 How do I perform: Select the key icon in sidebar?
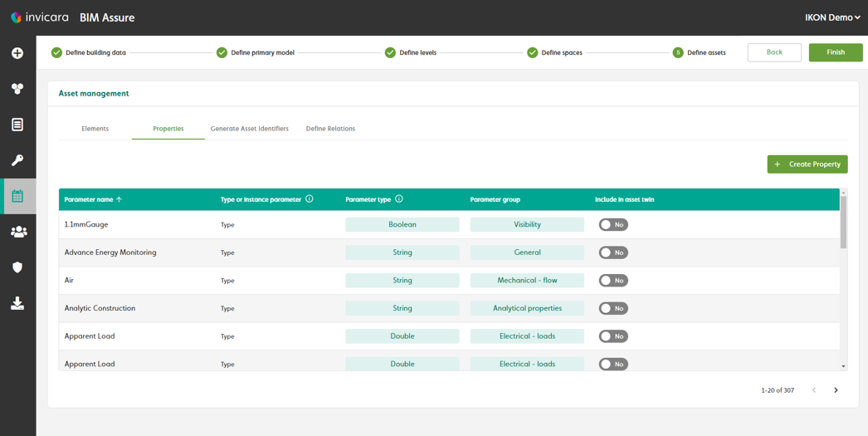(17, 160)
